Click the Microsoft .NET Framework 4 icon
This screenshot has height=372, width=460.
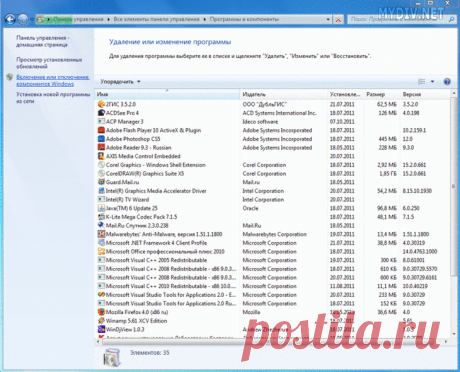pos(101,243)
